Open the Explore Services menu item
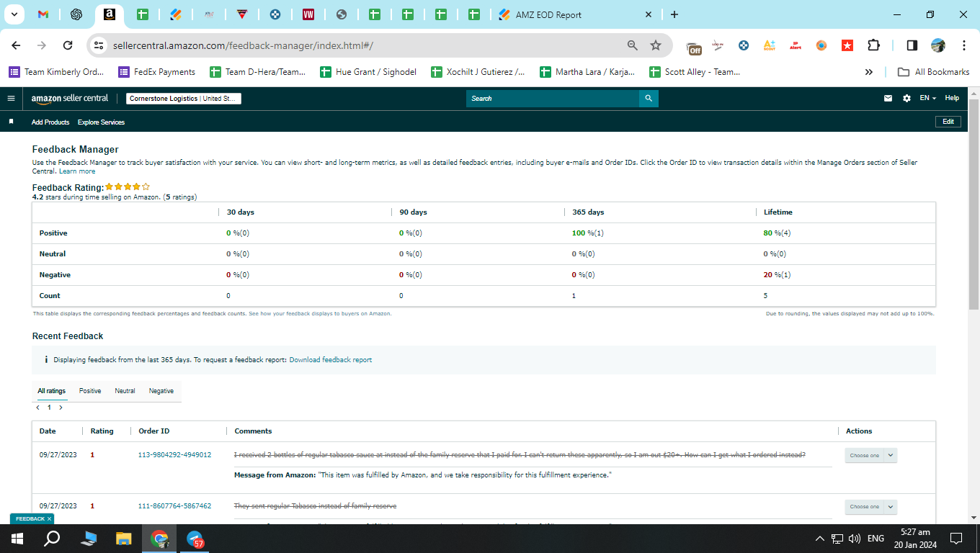This screenshot has width=980, height=553. click(102, 122)
